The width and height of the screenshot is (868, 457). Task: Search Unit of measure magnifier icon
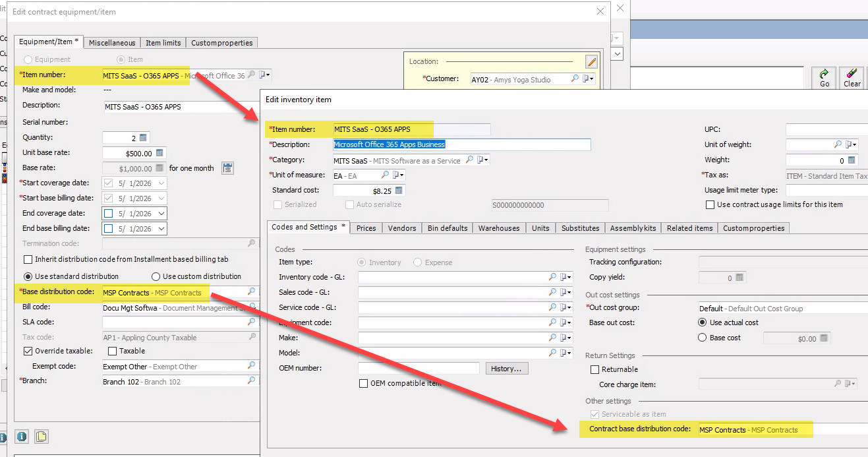pyautogui.click(x=385, y=175)
